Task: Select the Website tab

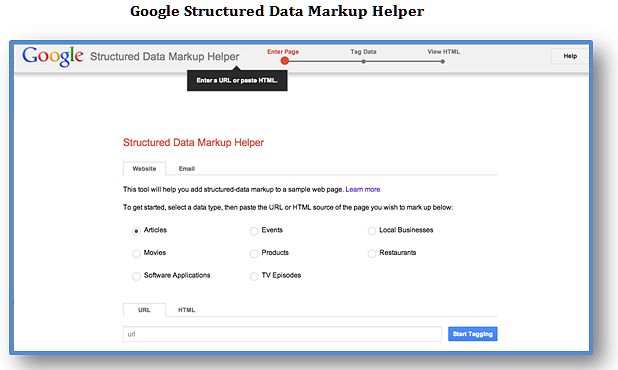Action: point(144,168)
